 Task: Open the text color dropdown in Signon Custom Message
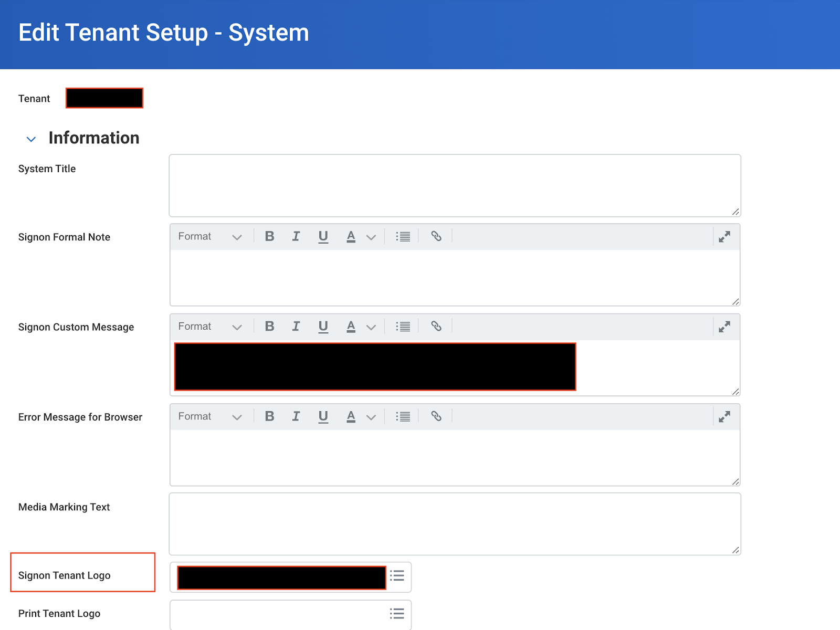pyautogui.click(x=371, y=326)
